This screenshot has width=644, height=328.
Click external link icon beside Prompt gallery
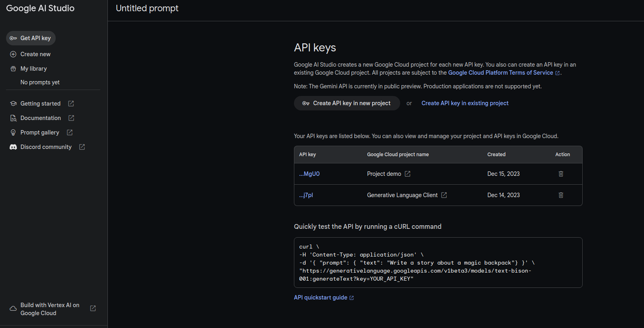(x=70, y=133)
